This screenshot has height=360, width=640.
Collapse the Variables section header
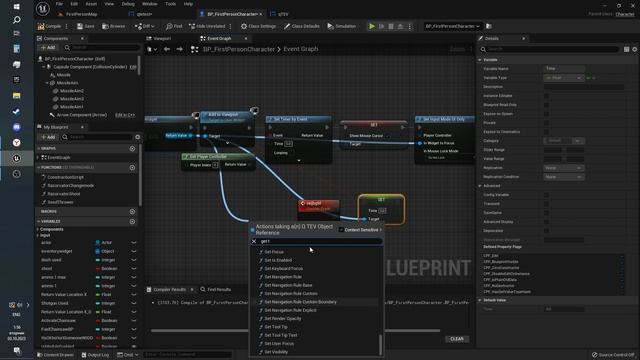(x=39, y=221)
